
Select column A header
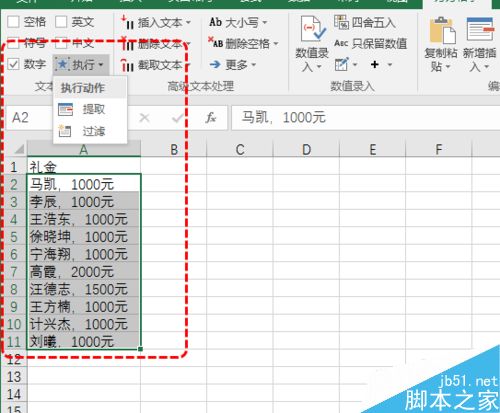(84, 149)
